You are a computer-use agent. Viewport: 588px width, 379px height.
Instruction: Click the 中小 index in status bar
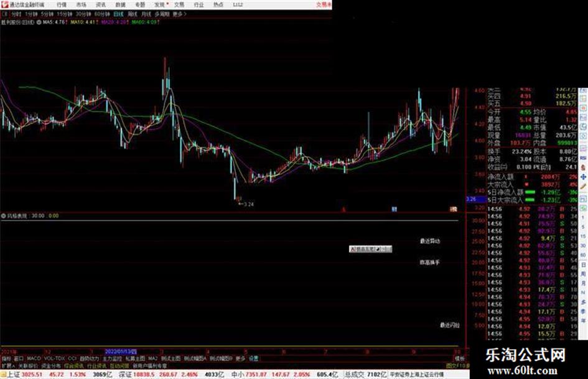(x=238, y=375)
